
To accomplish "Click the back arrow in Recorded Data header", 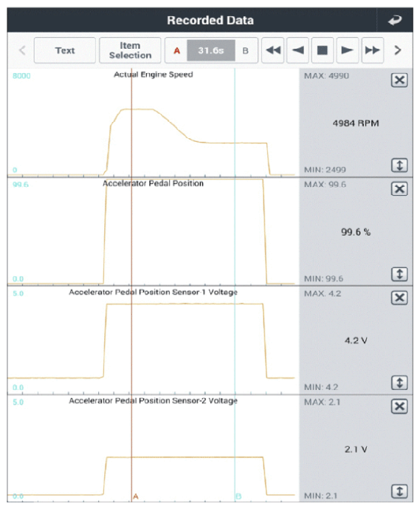I will (x=395, y=20).
